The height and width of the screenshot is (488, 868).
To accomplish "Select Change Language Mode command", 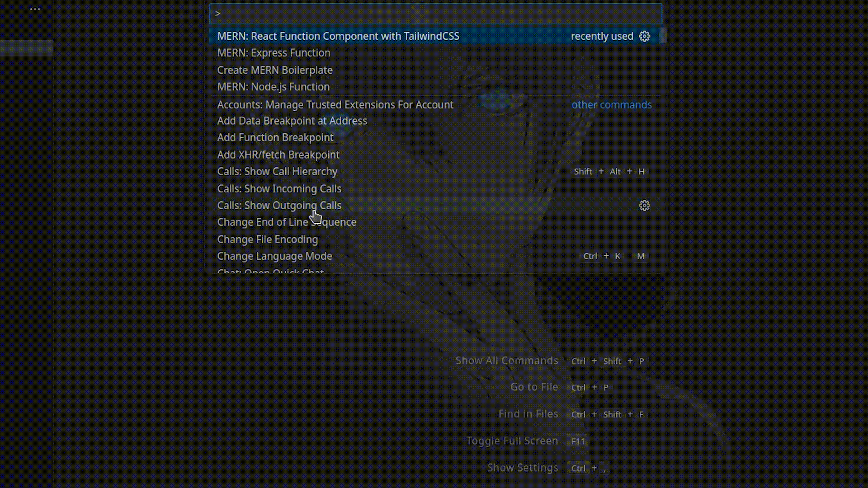I will (x=274, y=256).
